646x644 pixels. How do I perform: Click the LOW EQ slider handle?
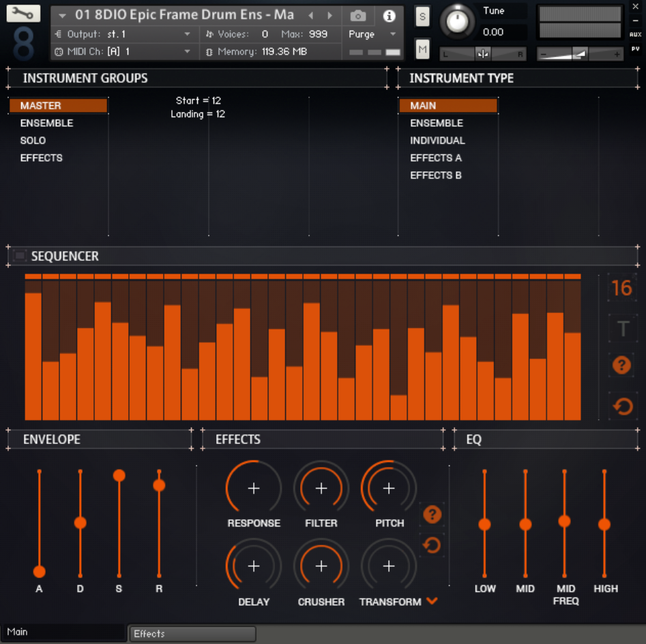click(x=484, y=525)
